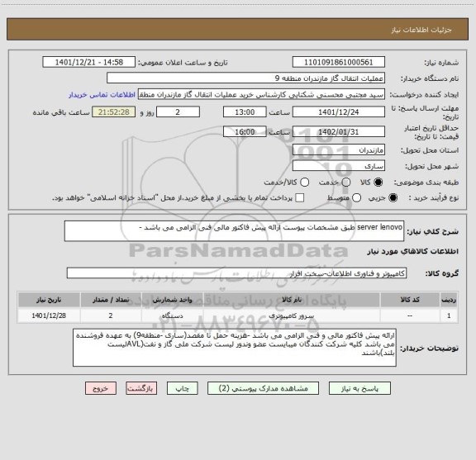Click the دستگاه unit cell

(x=173, y=315)
